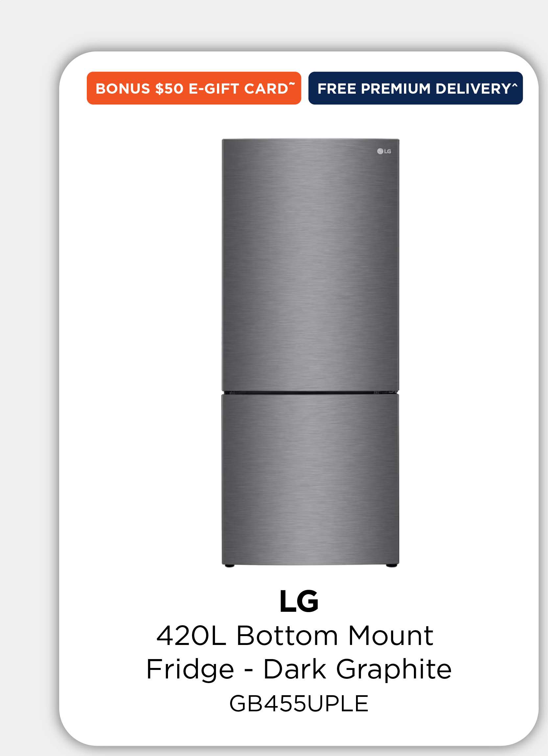Click "420L" in the product title
The image size is (548, 756).
(x=191, y=635)
